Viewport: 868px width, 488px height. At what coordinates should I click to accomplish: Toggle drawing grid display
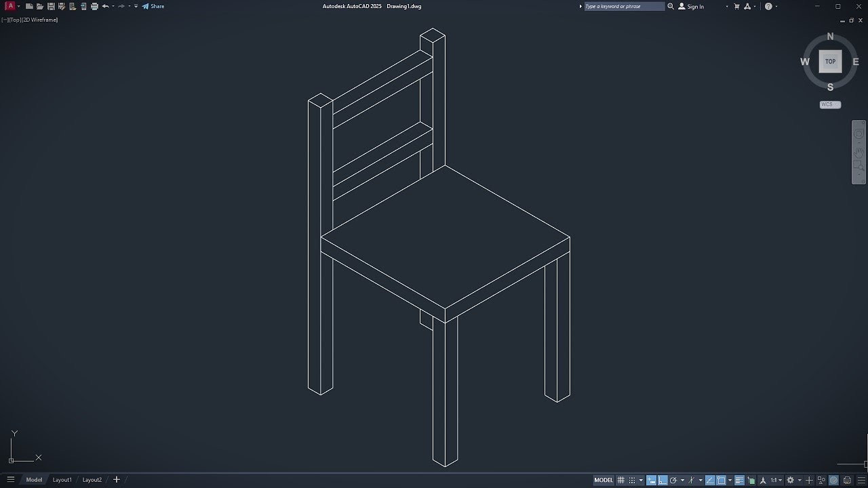click(x=620, y=480)
